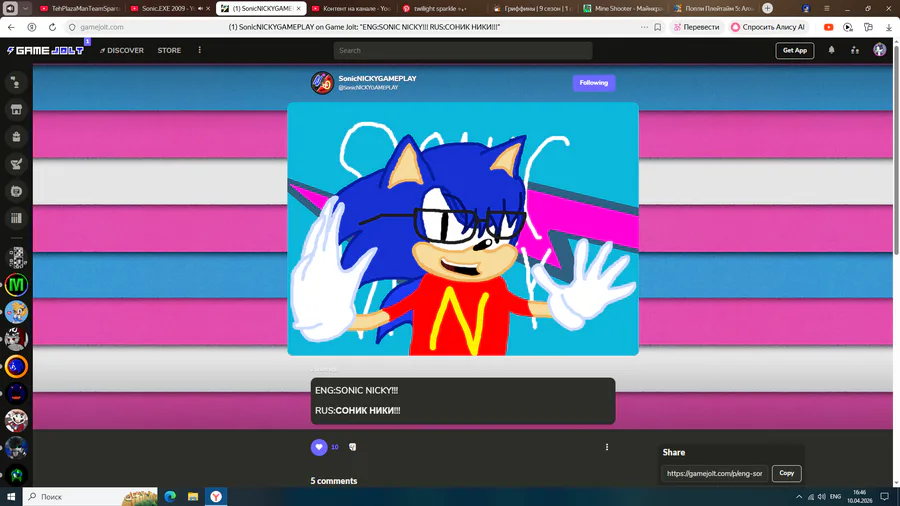Focus the Game Jolt Search field

pyautogui.click(x=463, y=50)
